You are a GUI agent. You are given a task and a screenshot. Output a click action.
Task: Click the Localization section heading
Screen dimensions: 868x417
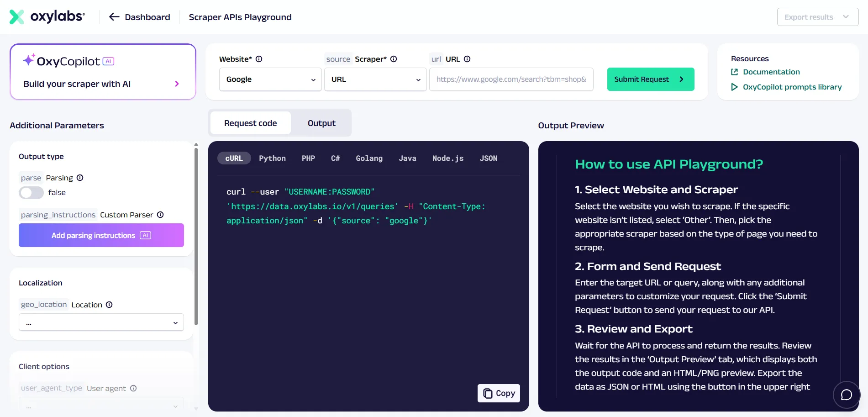click(x=41, y=283)
